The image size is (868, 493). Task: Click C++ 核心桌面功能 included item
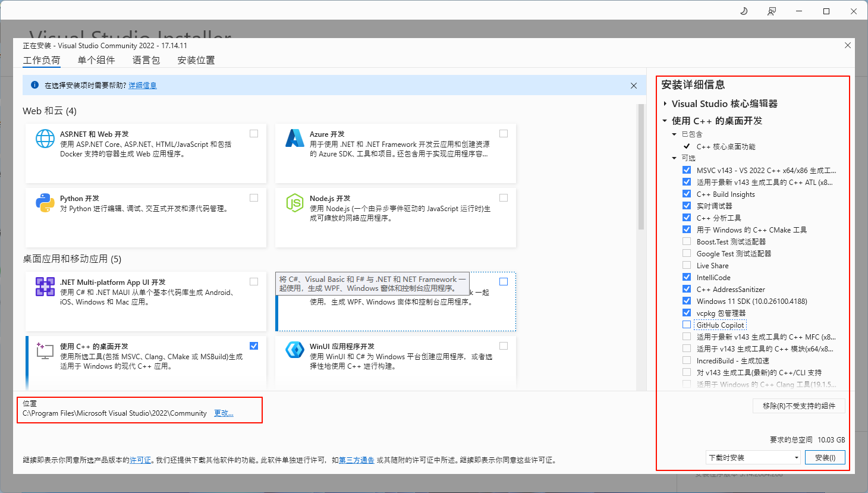[726, 146]
